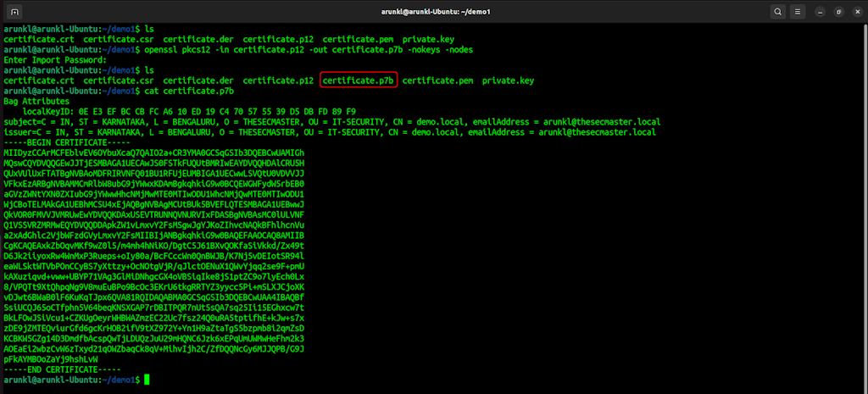Click the 'issuer=C = IN' line
Image resolution: width=868 pixels, height=394 pixels.
tap(330, 132)
